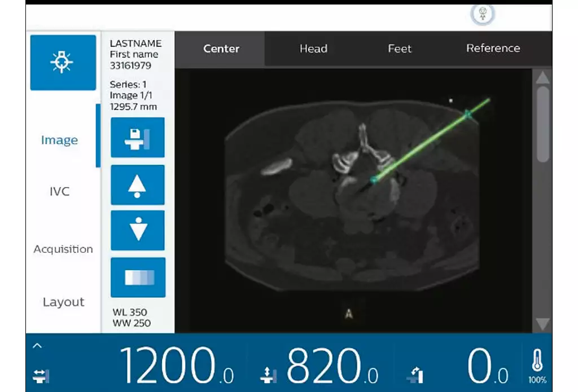Screen dimensions: 578x392
Task: Click the scrollbar down arrow
Action: pyautogui.click(x=542, y=324)
